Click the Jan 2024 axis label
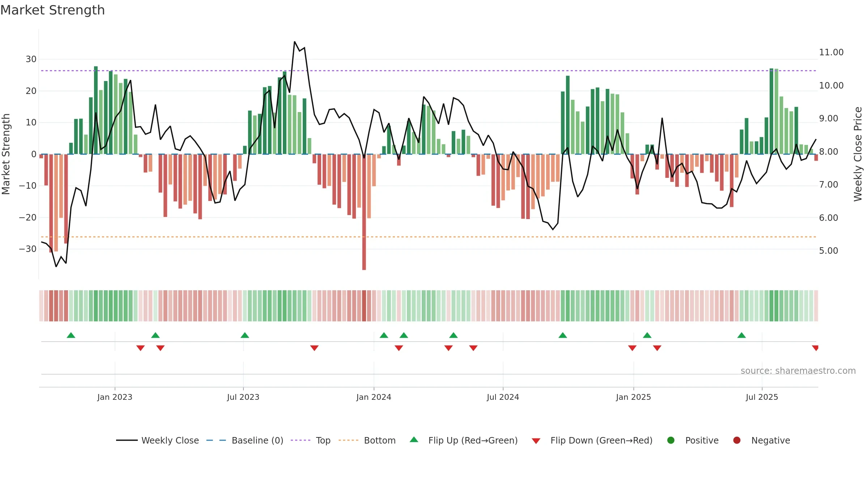This screenshot has height=488, width=868. point(374,397)
